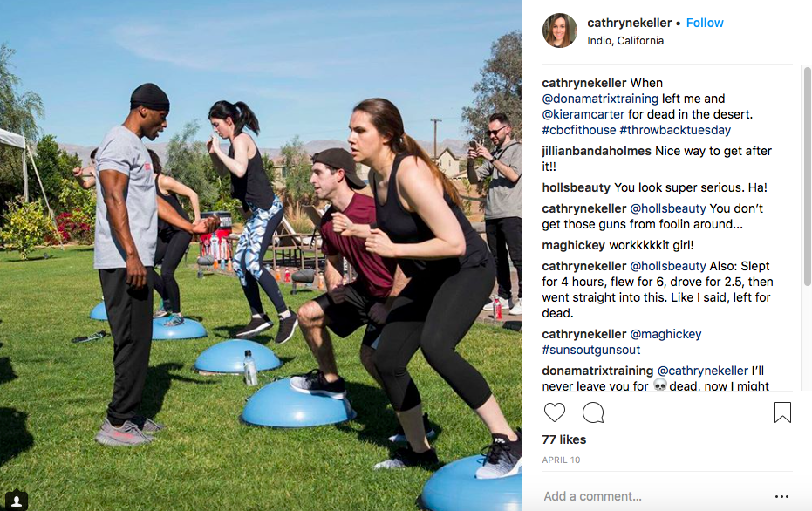812x511 pixels.
Task: Save the post with the bookmark icon
Action: click(x=782, y=412)
